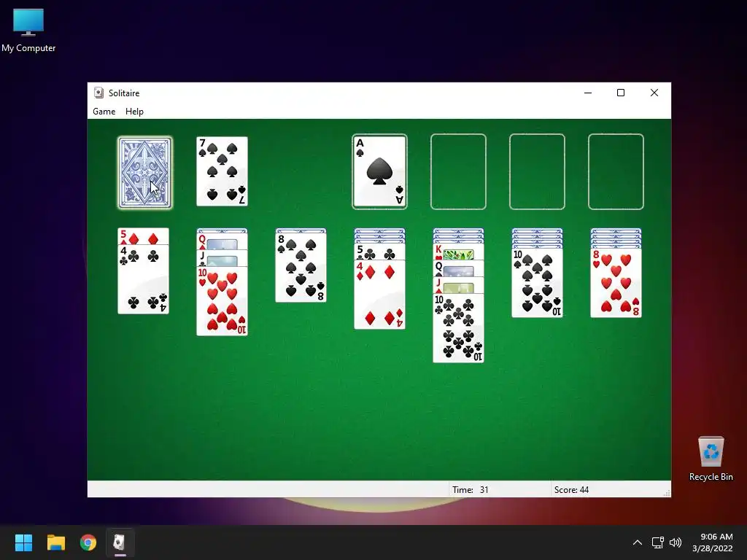Select the queen in fifth column
This screenshot has height=560, width=747.
[x=458, y=268]
